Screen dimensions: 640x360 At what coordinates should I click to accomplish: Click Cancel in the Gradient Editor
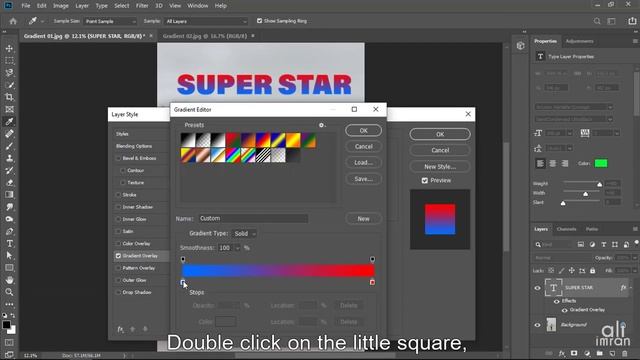coord(363,147)
